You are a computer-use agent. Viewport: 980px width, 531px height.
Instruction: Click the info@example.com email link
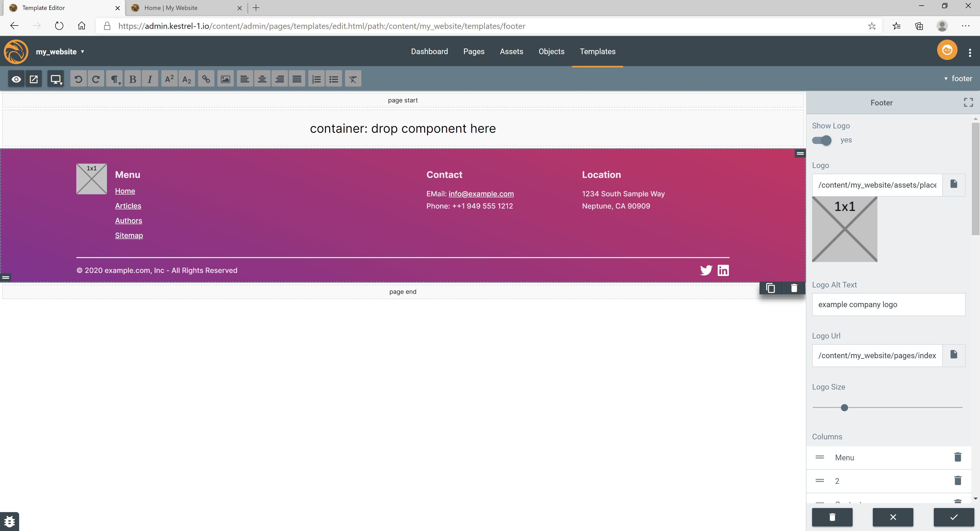tap(481, 194)
